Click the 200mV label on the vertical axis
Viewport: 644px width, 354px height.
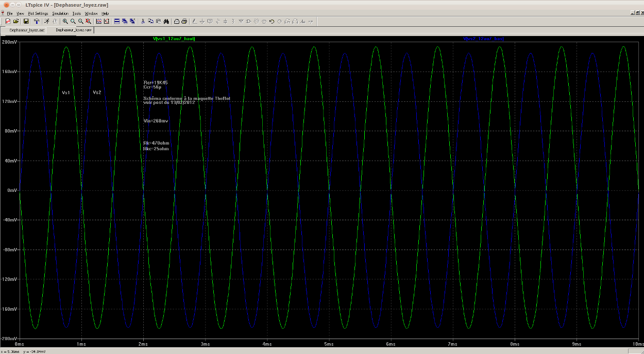(x=10, y=42)
